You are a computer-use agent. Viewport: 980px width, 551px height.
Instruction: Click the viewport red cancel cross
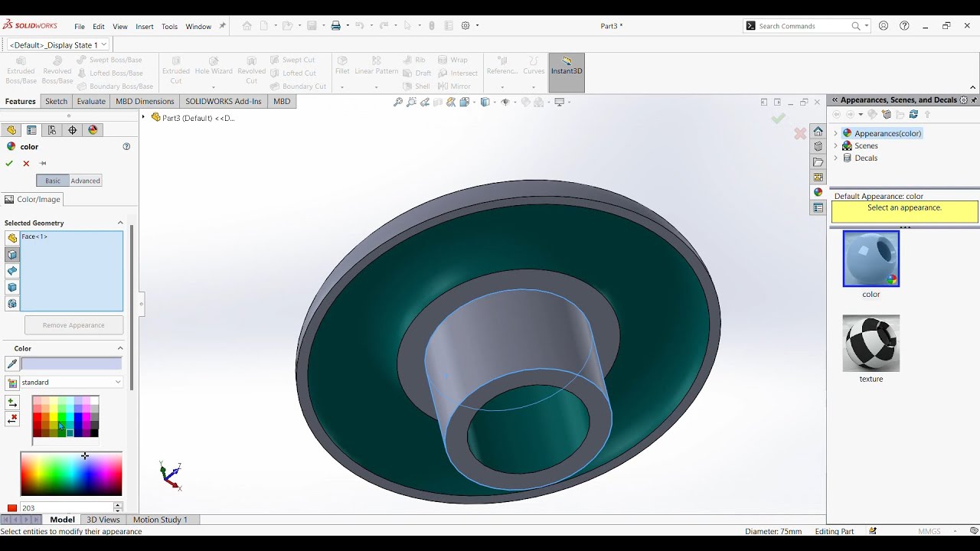pyautogui.click(x=800, y=133)
